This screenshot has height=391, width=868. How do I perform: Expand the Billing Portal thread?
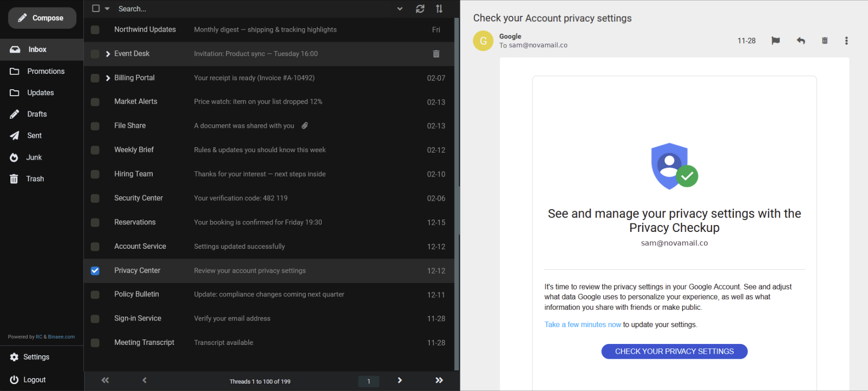(108, 78)
